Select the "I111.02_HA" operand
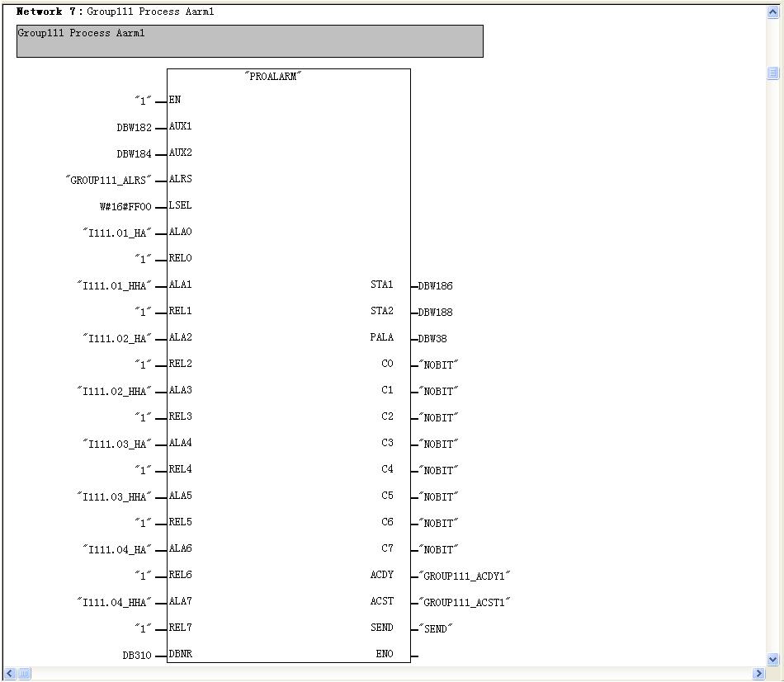 (x=117, y=339)
